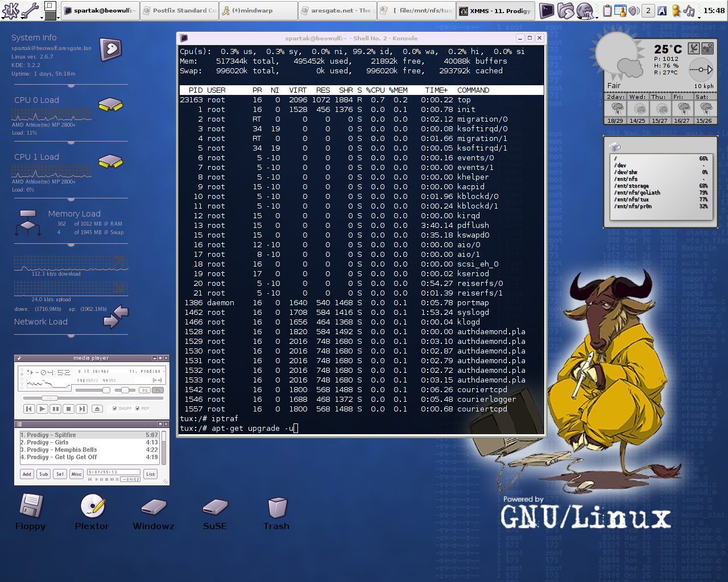Click the Network Load arrows icon
Screen dimensions: 728x582
(x=116, y=317)
